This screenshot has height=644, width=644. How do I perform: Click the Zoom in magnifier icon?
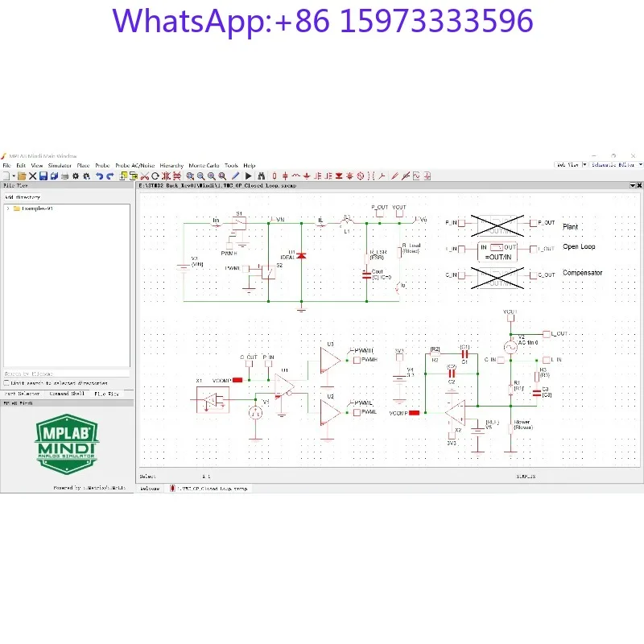212,176
